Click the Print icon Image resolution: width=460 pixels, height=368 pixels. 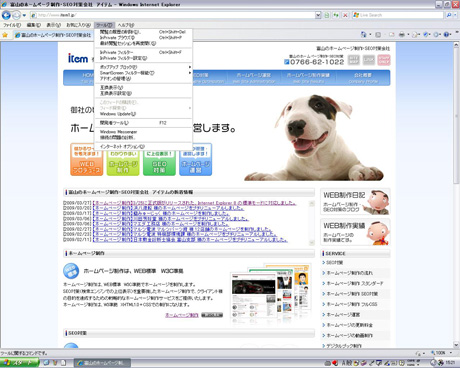pyautogui.click(x=402, y=34)
